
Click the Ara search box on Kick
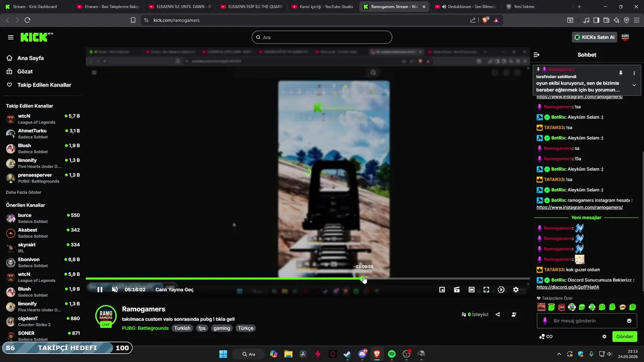321,37
